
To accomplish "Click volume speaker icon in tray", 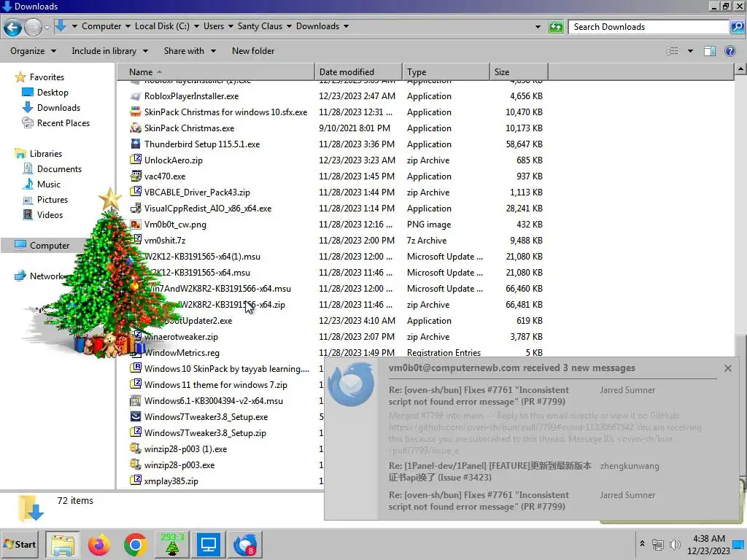I will point(675,545).
